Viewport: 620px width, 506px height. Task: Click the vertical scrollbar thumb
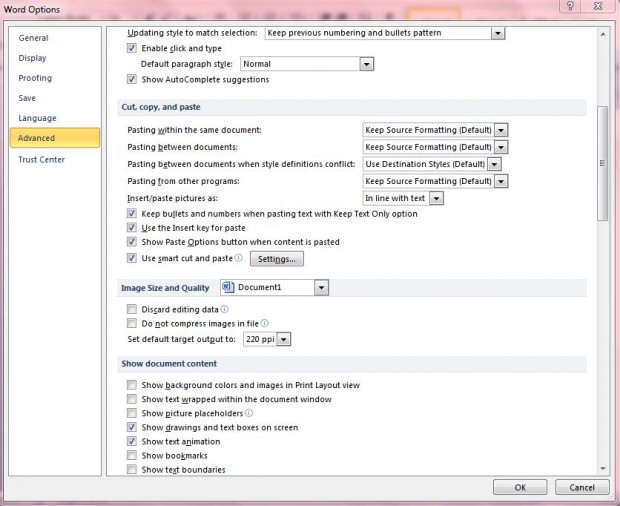pos(603,163)
